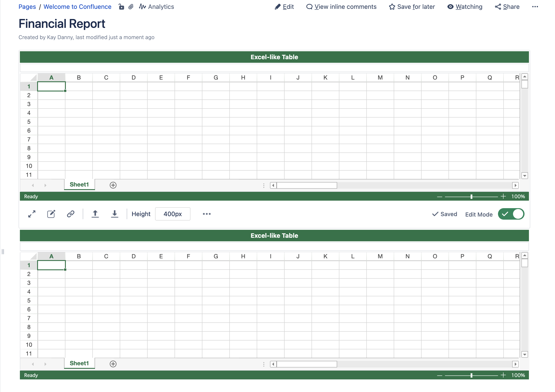555x392 pixels.
Task: Select the Sheet1 tab in first table
Action: (79, 185)
